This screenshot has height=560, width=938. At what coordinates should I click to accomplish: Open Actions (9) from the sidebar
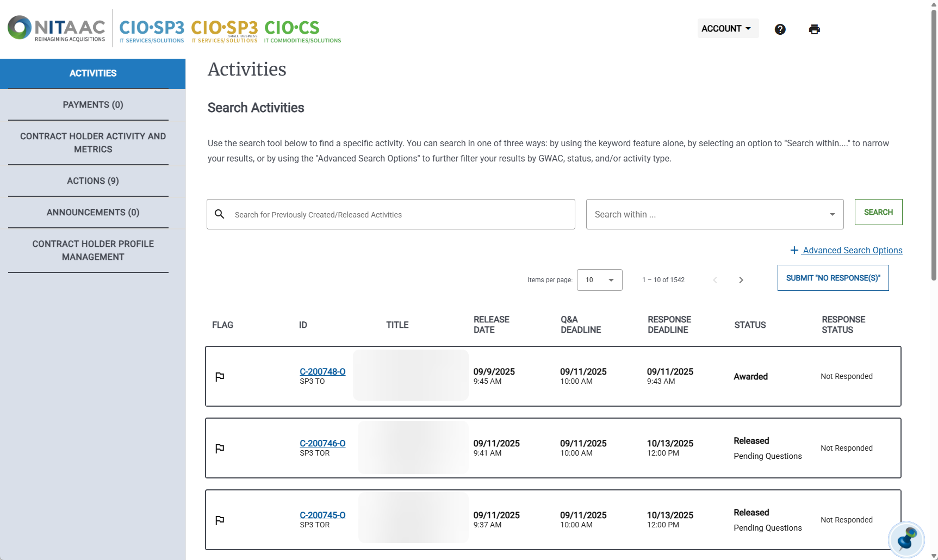(x=92, y=181)
